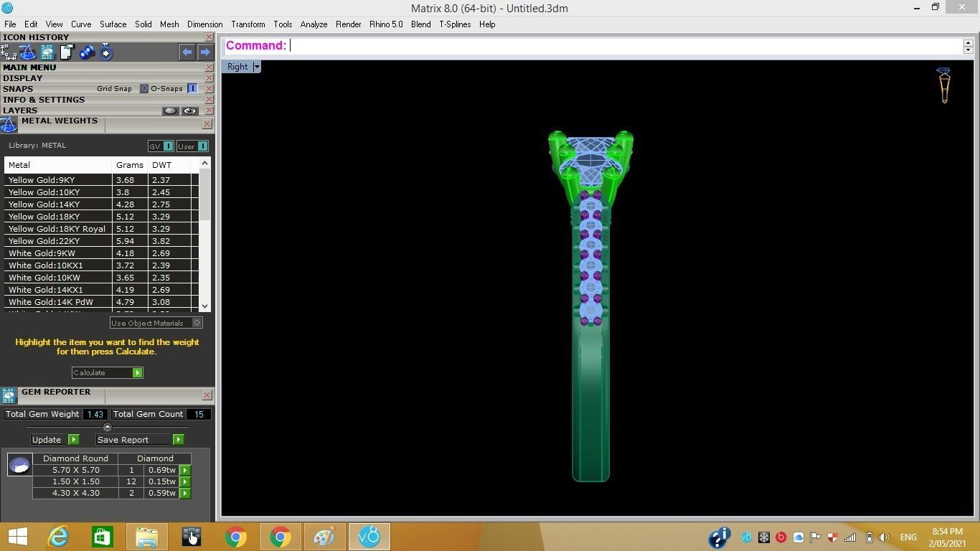Close the Gem Reporter panel
The height and width of the screenshot is (551, 980).
207,395
